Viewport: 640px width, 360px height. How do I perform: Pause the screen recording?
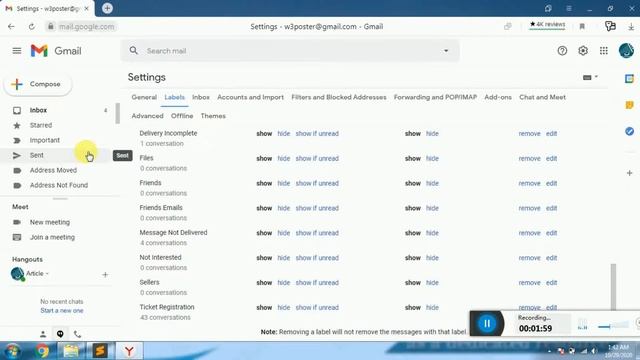487,324
